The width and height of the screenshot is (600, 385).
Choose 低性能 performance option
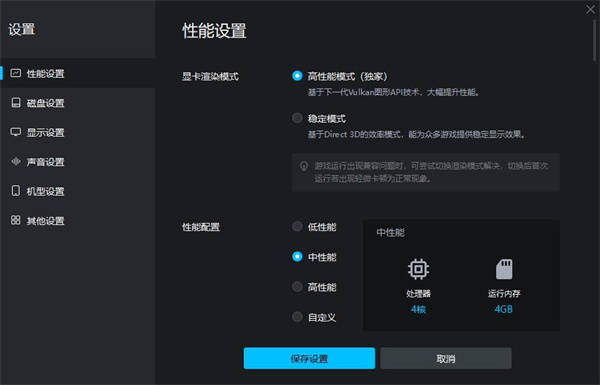pos(297,227)
